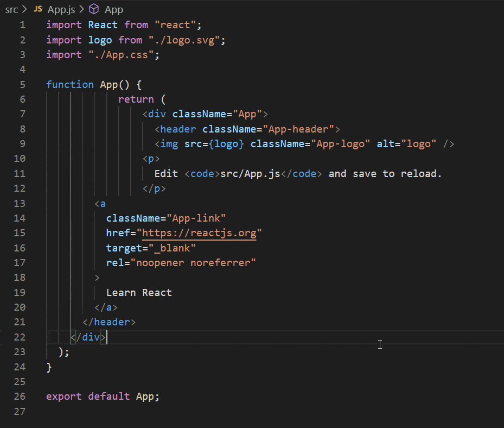Select the App symbol breadcrumb
504x428 pixels.
(x=114, y=10)
